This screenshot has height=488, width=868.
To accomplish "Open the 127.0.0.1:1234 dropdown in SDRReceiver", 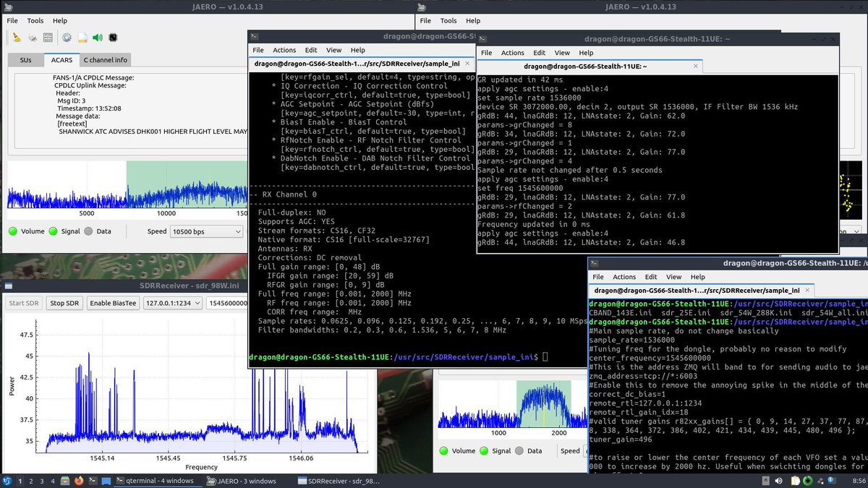I will tap(173, 304).
